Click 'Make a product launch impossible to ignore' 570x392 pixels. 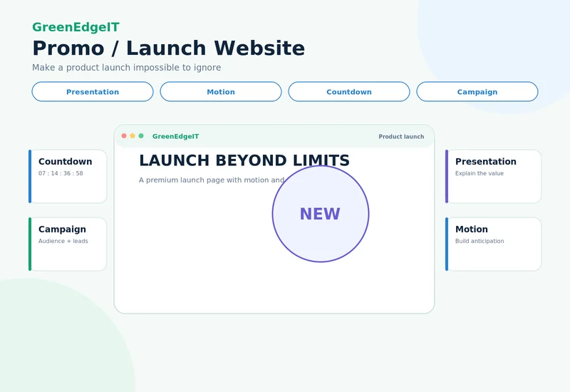point(127,68)
